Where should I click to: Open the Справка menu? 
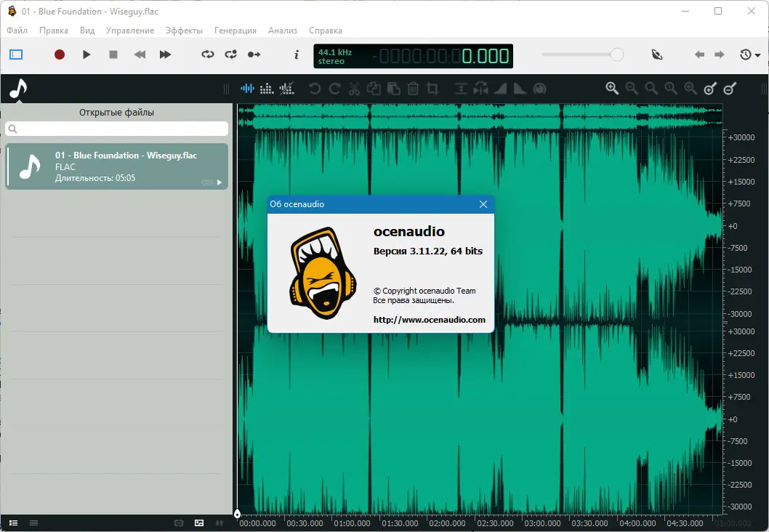[325, 31]
